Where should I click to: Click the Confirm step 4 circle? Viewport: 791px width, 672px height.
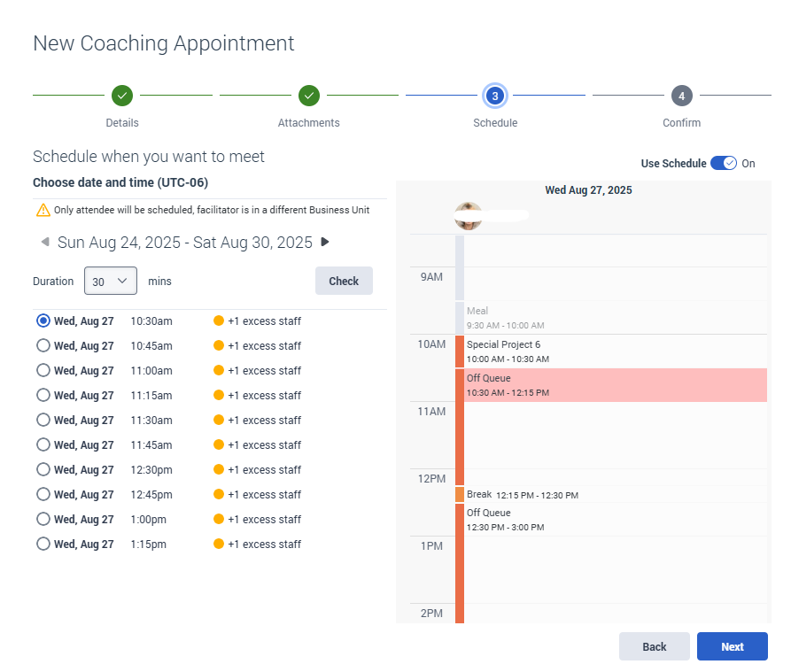tap(680, 95)
